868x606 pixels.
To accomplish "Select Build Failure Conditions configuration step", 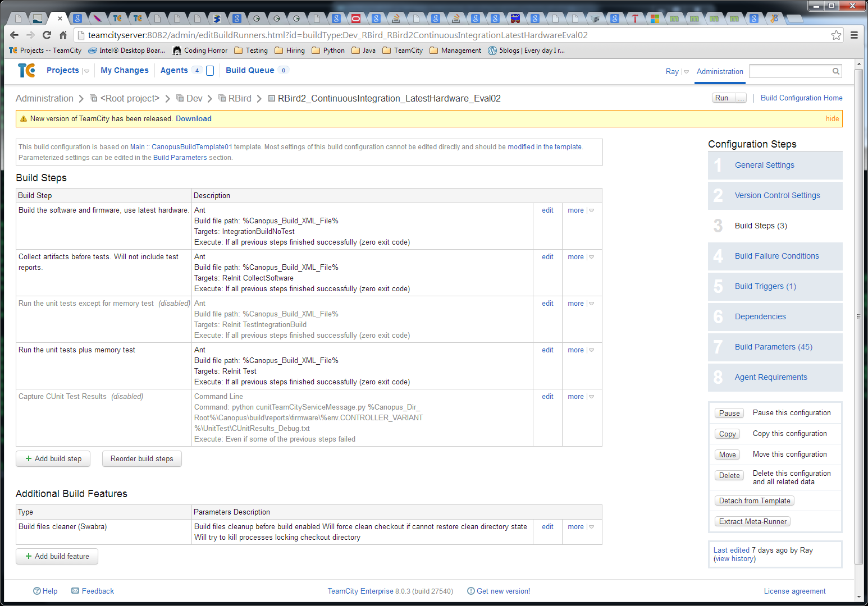I will tap(776, 256).
